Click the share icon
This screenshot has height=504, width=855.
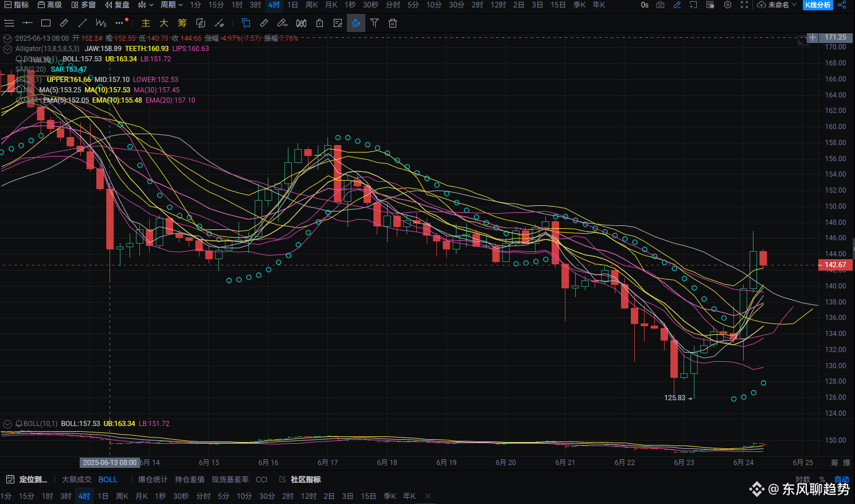tap(842, 5)
